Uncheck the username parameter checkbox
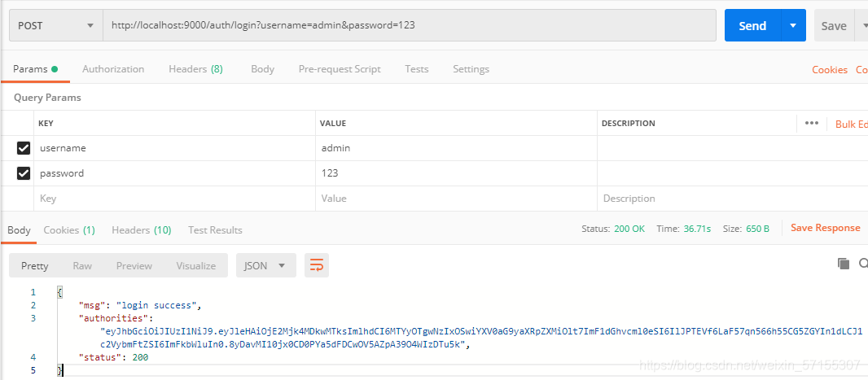 coord(24,148)
